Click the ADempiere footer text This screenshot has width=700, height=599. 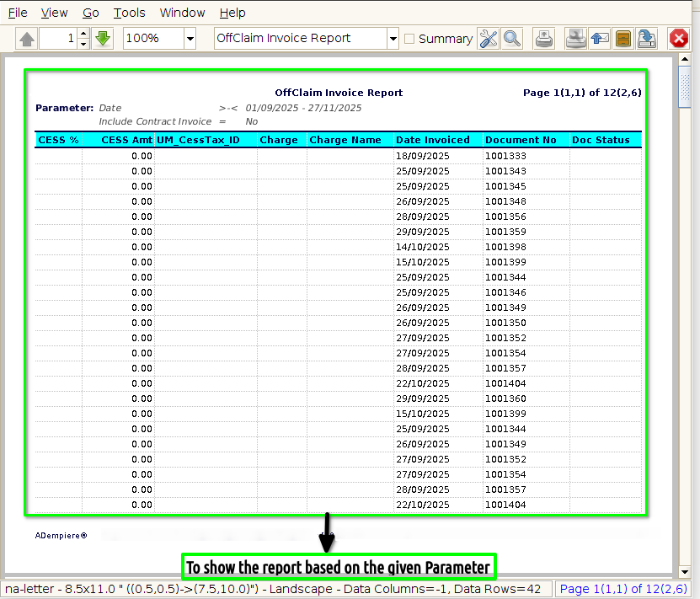click(61, 536)
